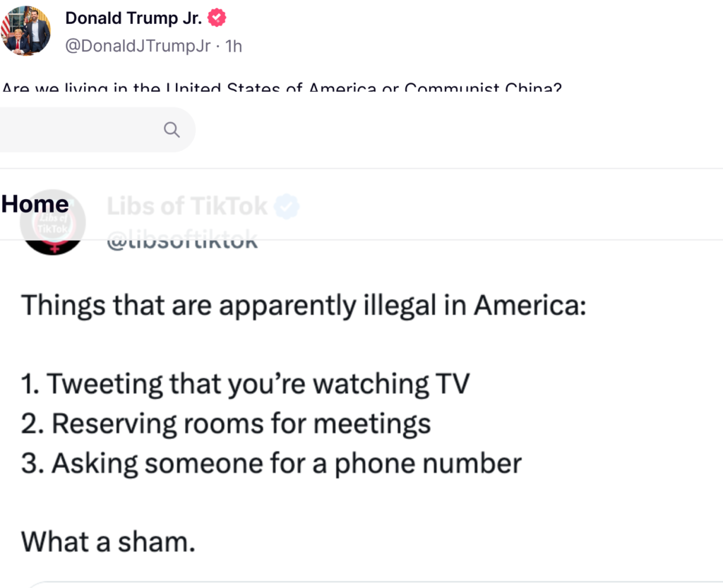The height and width of the screenshot is (588, 723).
Task: Click the "Tweeting that you're watching TV" line
Action: tap(245, 383)
